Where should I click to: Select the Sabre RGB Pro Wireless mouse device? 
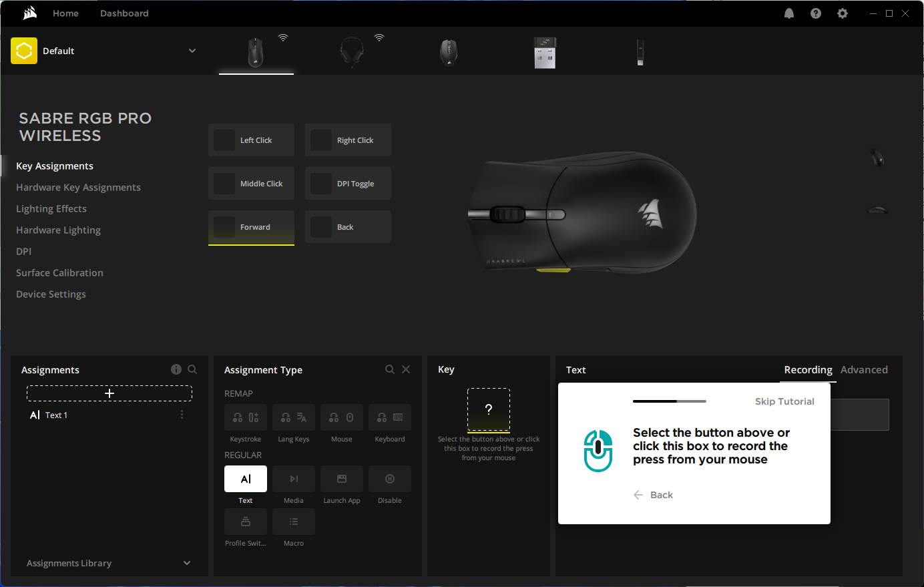coord(256,52)
